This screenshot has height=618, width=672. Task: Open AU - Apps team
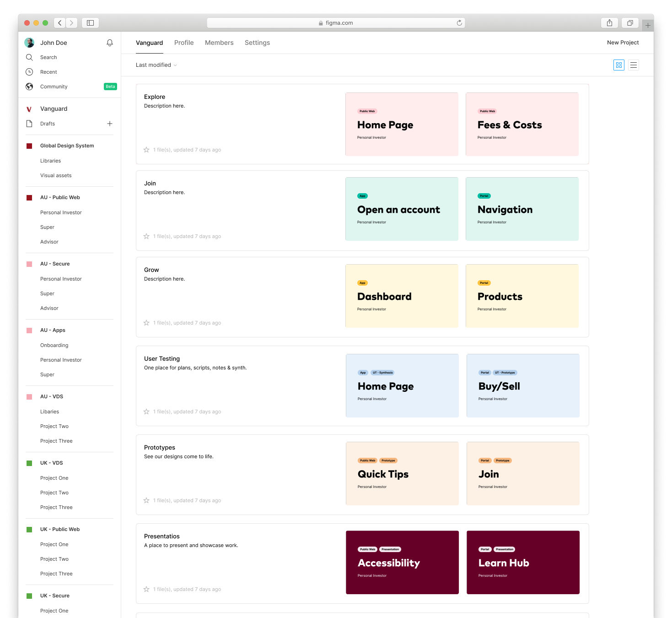click(53, 330)
